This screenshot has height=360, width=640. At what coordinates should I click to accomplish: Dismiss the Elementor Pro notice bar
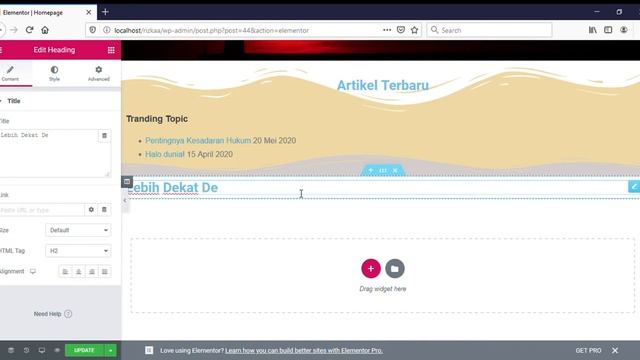pyautogui.click(x=615, y=350)
